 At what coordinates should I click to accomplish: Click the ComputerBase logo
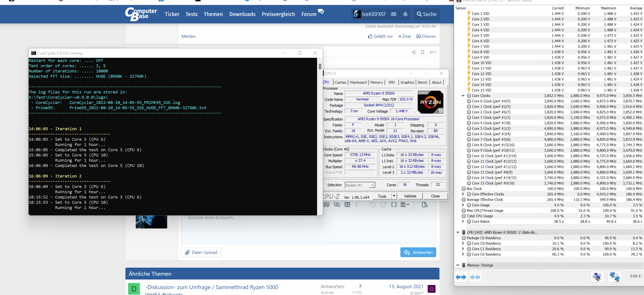141,14
